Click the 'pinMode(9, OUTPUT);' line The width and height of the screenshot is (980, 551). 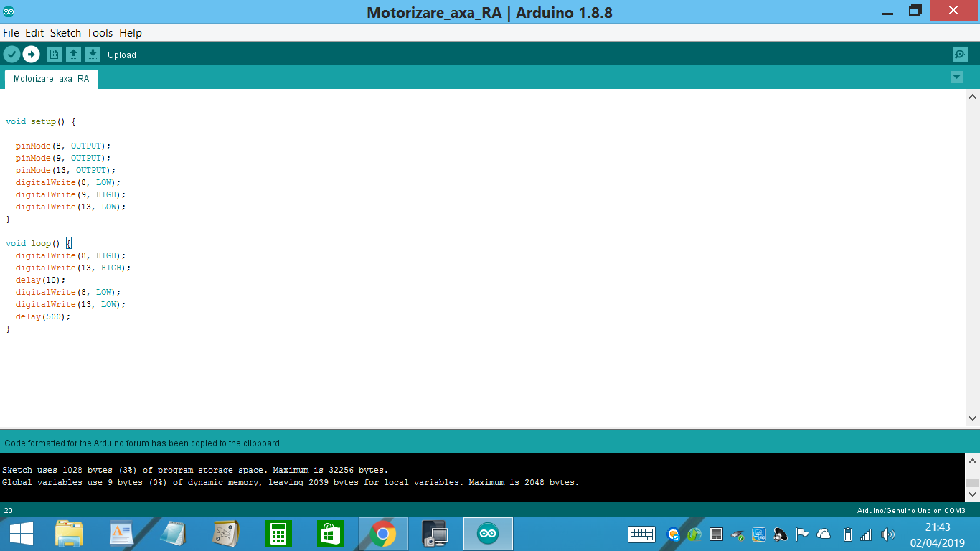pyautogui.click(x=63, y=159)
